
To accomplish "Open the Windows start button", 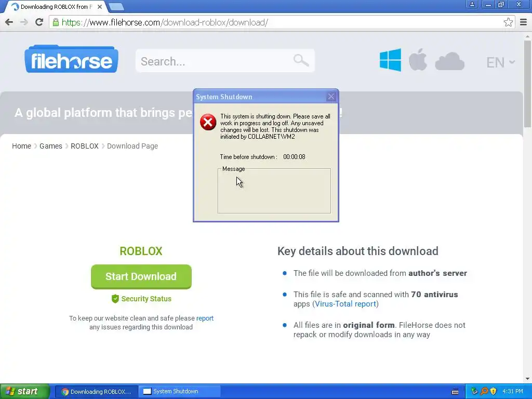I will click(24, 391).
